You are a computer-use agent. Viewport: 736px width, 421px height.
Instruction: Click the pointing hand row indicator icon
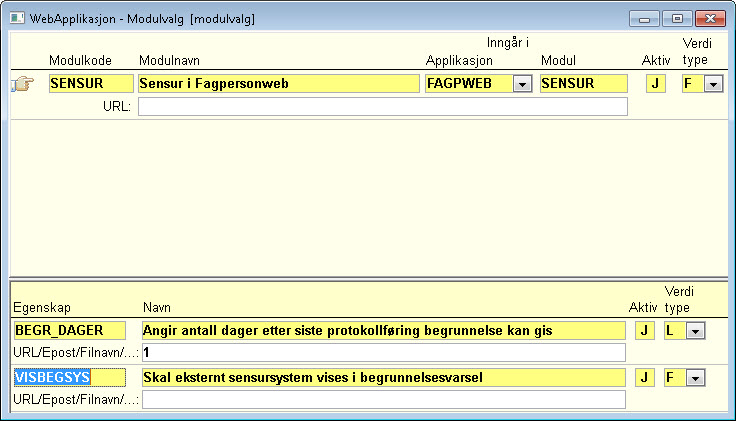click(x=23, y=84)
